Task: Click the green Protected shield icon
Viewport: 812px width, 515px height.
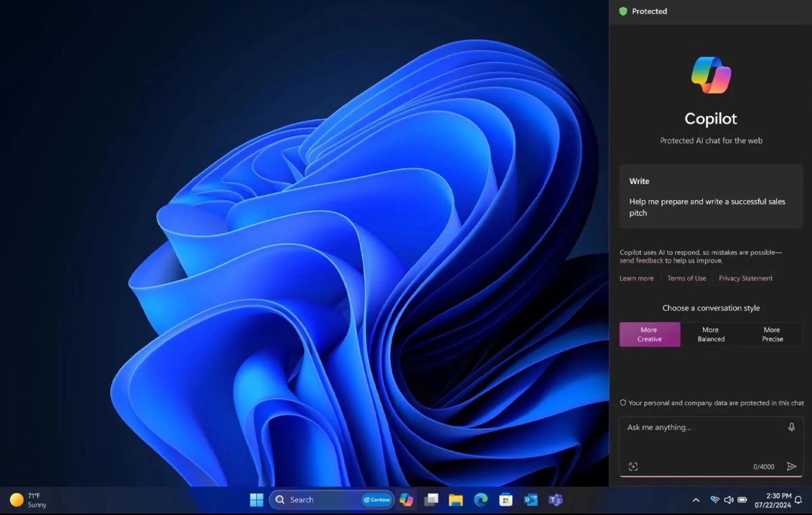Action: [623, 11]
